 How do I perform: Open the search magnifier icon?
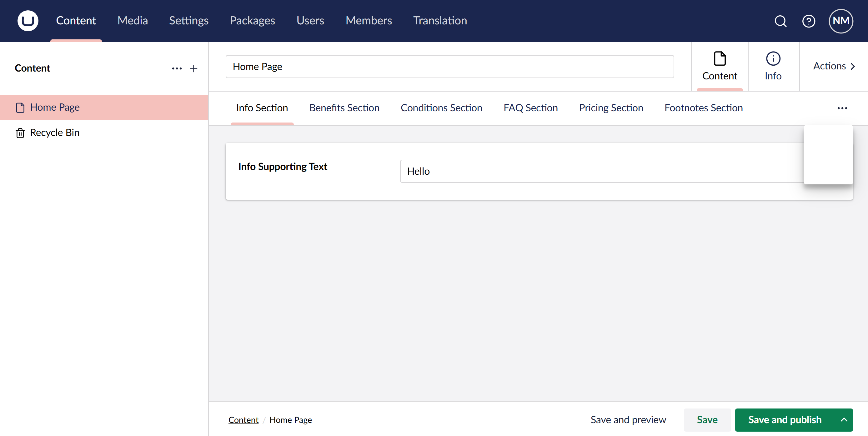tap(780, 21)
